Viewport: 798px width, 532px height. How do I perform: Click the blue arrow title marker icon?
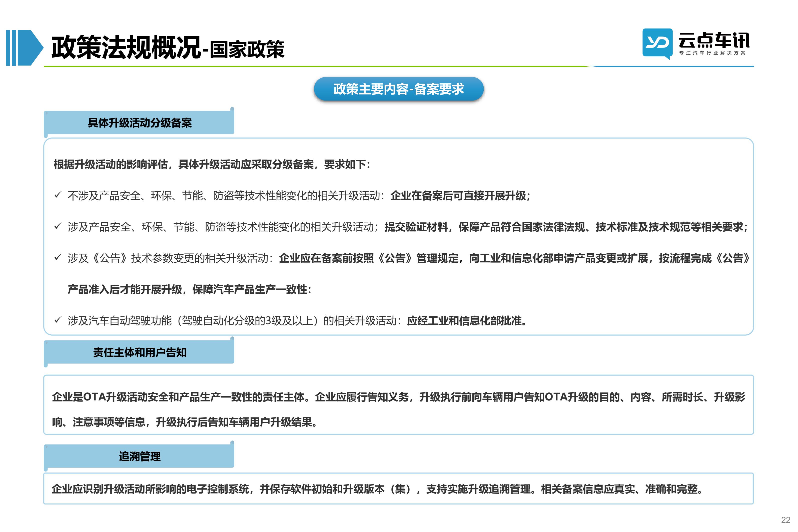pyautogui.click(x=25, y=48)
